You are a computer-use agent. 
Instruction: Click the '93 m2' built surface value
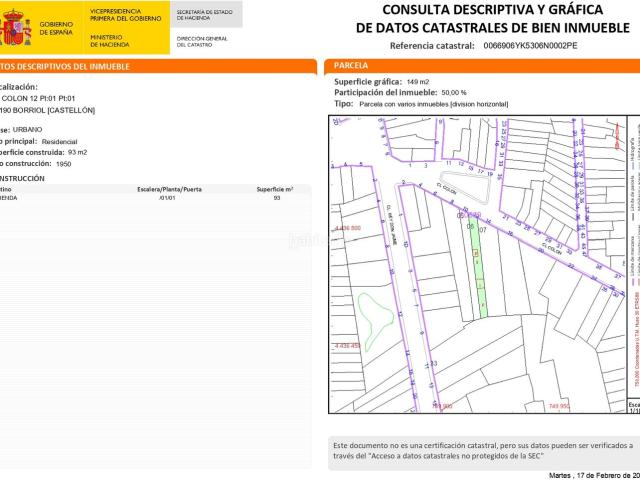pos(78,152)
